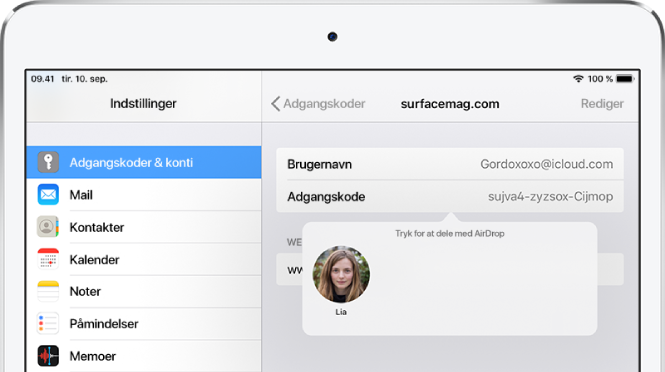Go back with the Adgangskoder chevron
Image resolution: width=665 pixels, height=372 pixels.
point(276,103)
